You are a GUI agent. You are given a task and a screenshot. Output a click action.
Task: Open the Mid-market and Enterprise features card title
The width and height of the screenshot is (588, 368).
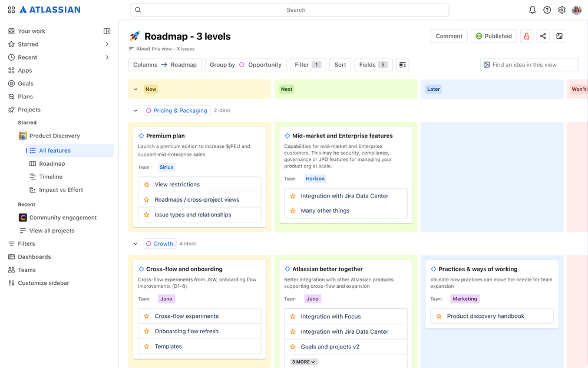[342, 136]
